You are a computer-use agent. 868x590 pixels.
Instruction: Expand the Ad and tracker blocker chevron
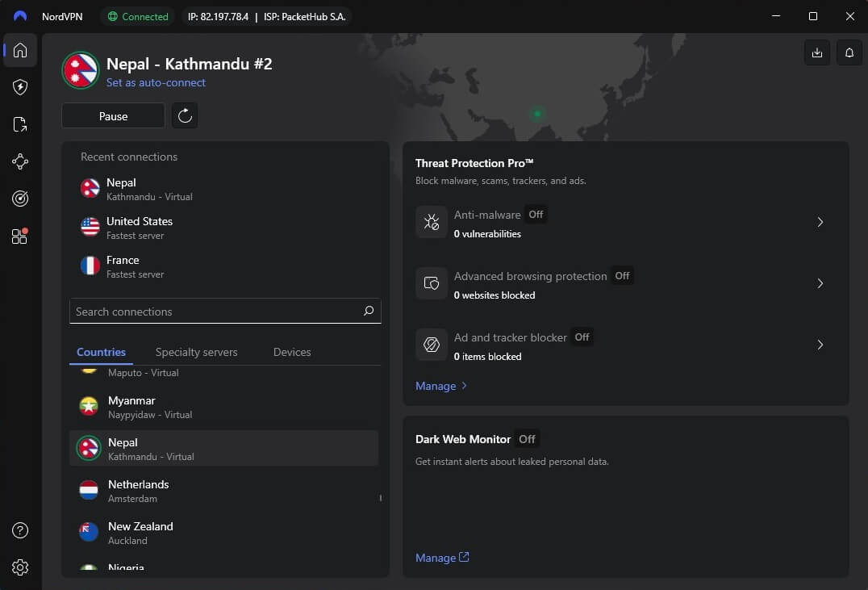[820, 345]
